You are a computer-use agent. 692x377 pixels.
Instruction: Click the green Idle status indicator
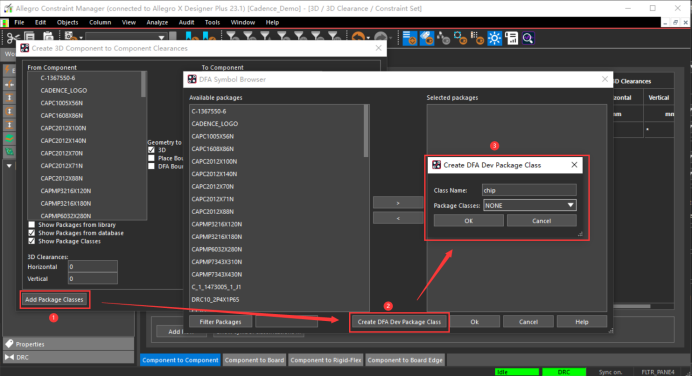pyautogui.click(x=517, y=372)
